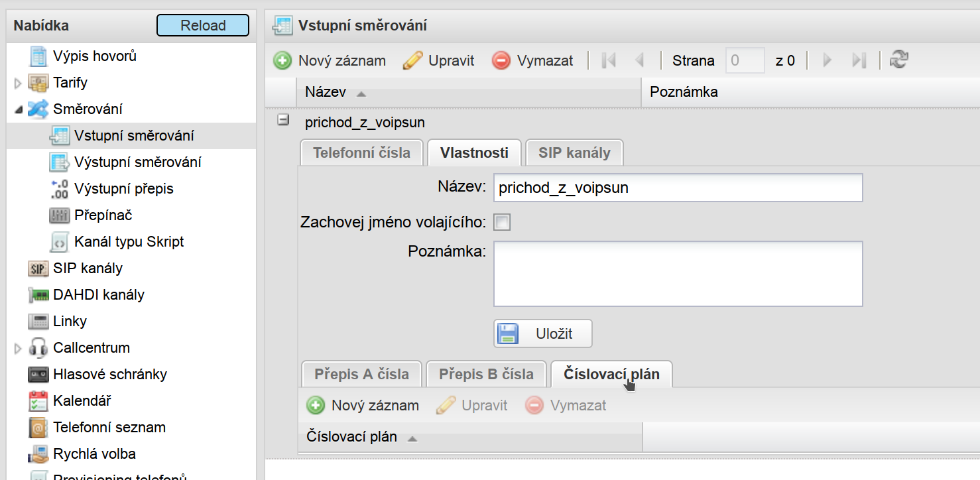Click the DAHDI kanály card icon

(x=38, y=295)
